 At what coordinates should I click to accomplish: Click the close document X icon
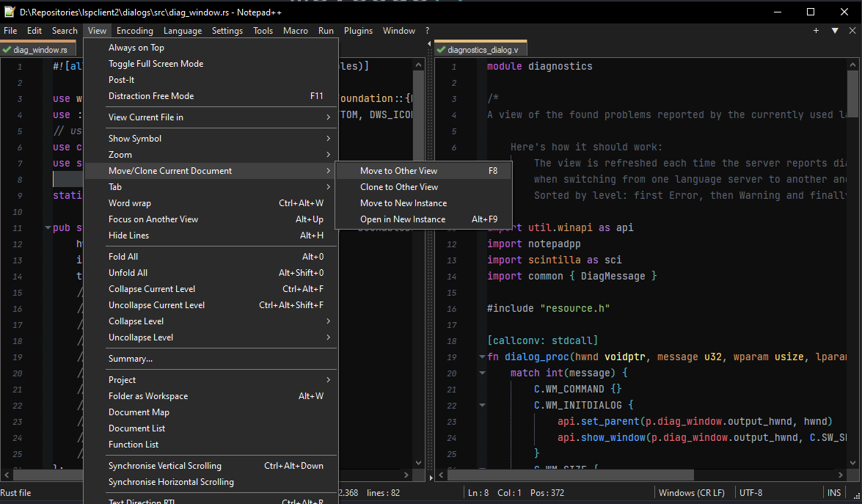(x=852, y=31)
